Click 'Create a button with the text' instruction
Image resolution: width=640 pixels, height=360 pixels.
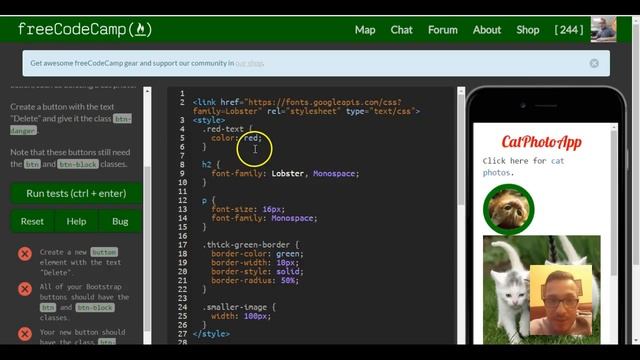[x=62, y=107]
